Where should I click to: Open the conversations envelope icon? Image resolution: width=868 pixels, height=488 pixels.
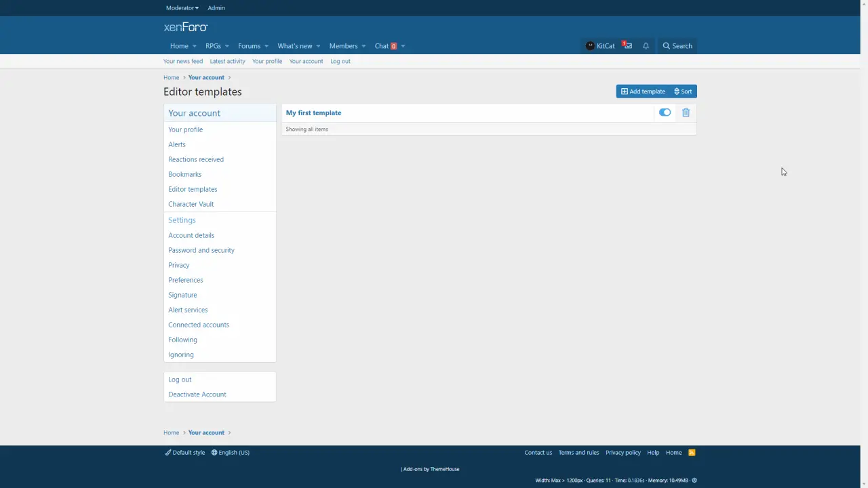627,45
